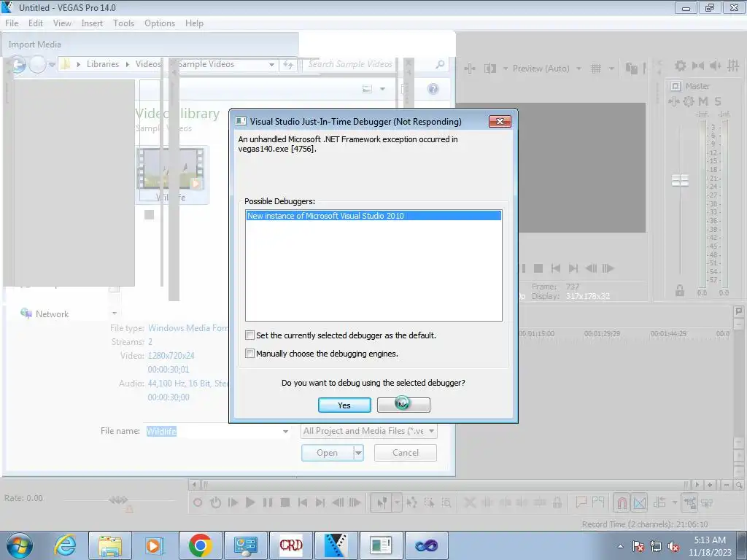Screen dimensions: 747x560
Task: Copy snapshot to clipboard in preview
Action: point(631,69)
